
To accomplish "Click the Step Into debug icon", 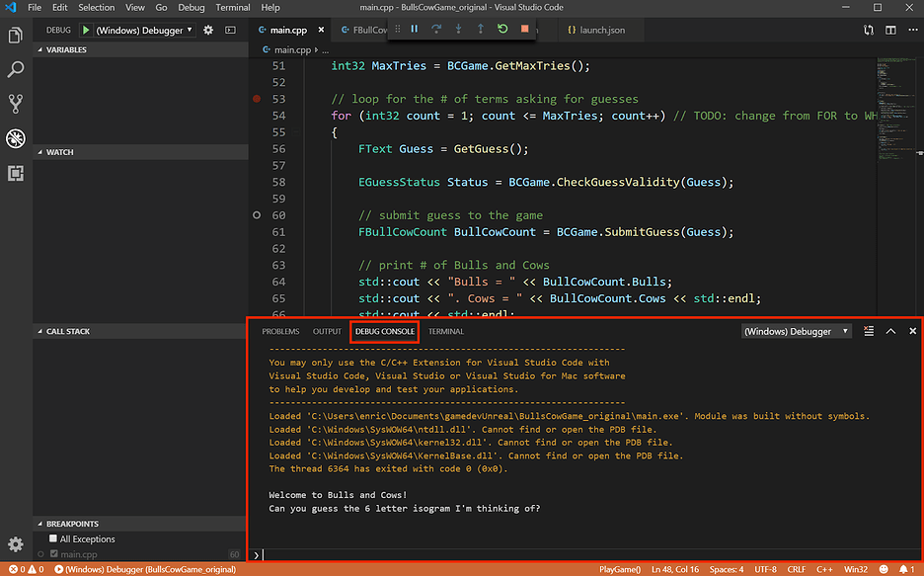I will tap(458, 30).
